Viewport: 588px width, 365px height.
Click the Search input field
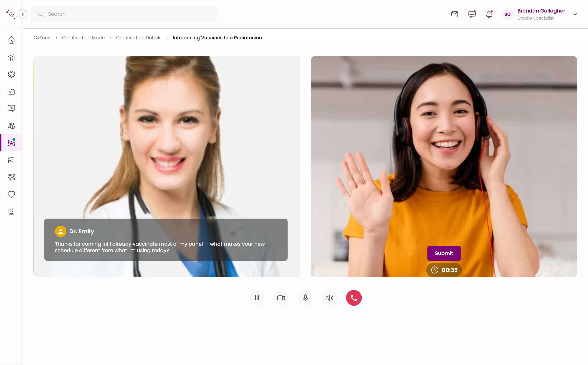point(124,14)
